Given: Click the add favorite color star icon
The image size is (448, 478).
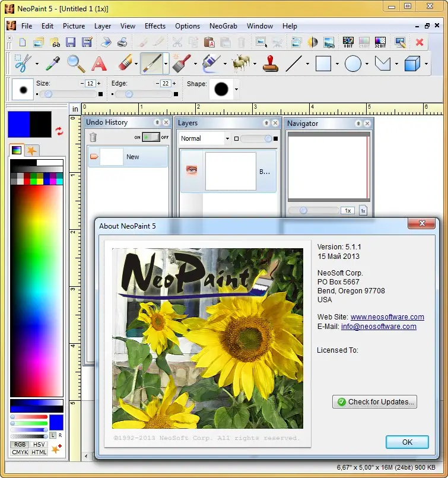Looking at the screenshot, I should [x=56, y=449].
